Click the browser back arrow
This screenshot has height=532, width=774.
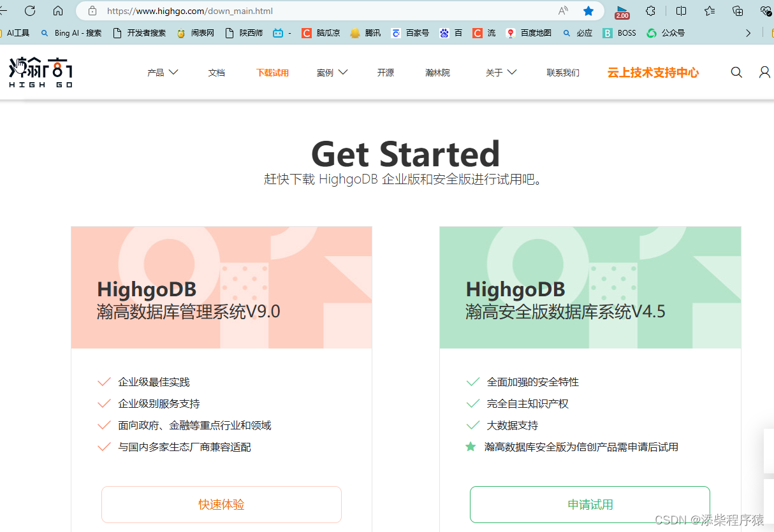3,11
